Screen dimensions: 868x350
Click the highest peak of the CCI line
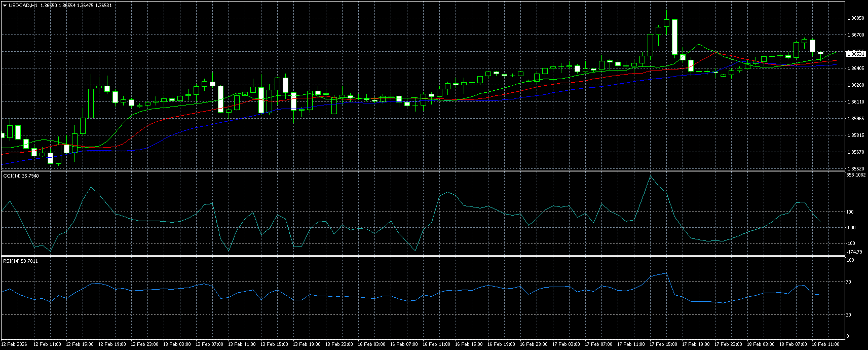[x=651, y=176]
